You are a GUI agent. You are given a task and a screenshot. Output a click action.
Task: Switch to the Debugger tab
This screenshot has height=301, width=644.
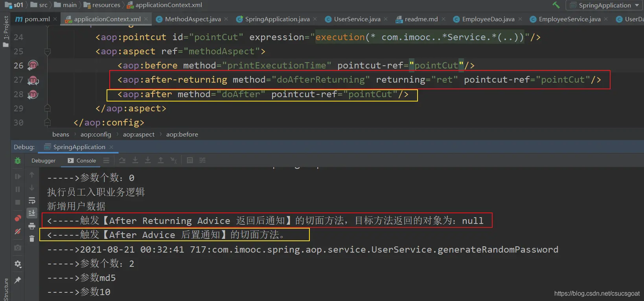coord(43,161)
